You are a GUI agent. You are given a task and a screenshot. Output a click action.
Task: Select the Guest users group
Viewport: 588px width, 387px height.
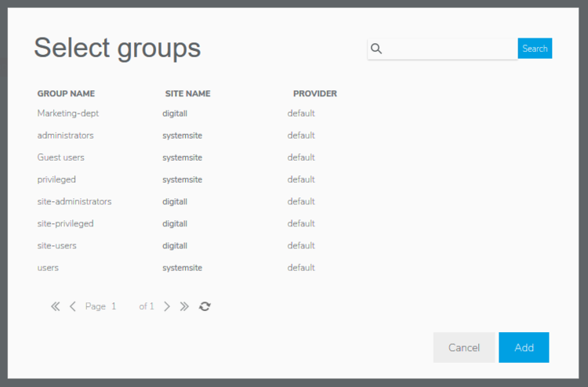[x=60, y=157]
